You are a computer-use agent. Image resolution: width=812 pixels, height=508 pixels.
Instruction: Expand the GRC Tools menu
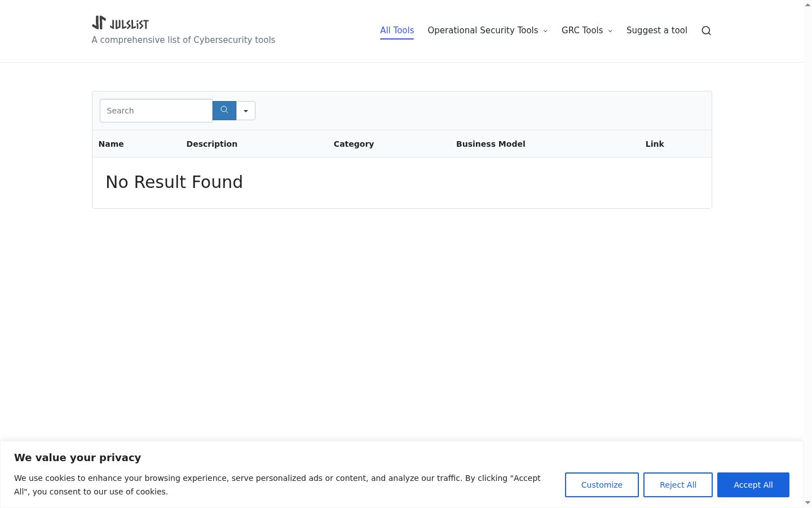click(x=587, y=30)
